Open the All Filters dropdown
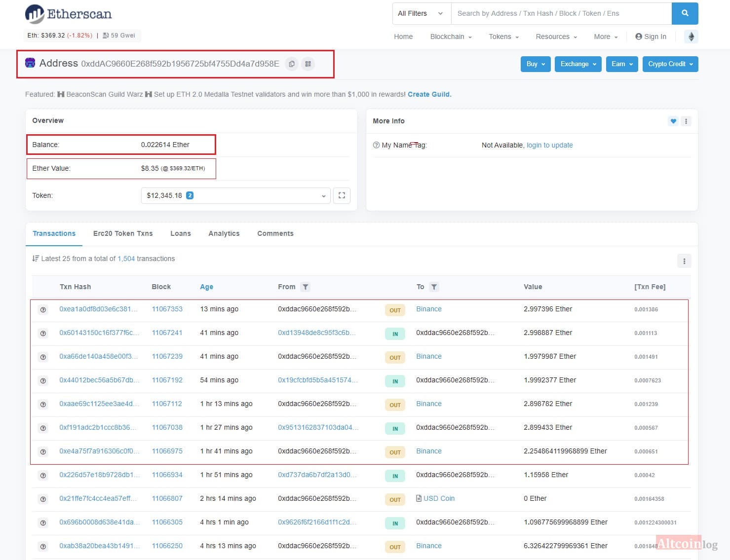730x560 pixels. (x=422, y=13)
